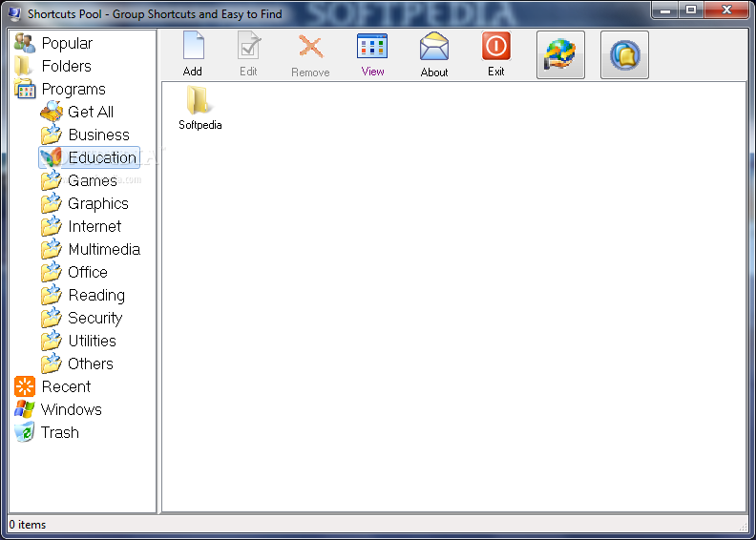This screenshot has width=756, height=540.
Task: Select the Others program group
Action: (77, 363)
